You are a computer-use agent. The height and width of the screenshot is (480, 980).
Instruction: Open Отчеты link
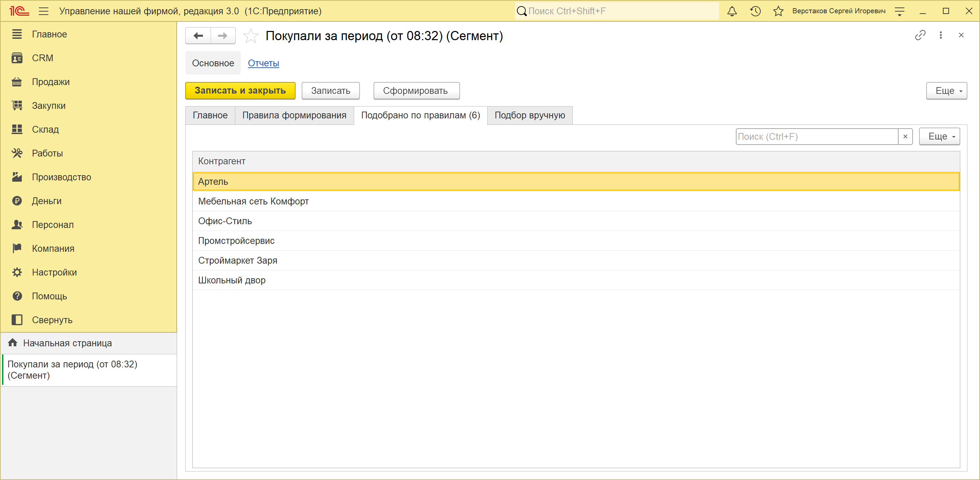pyautogui.click(x=263, y=63)
